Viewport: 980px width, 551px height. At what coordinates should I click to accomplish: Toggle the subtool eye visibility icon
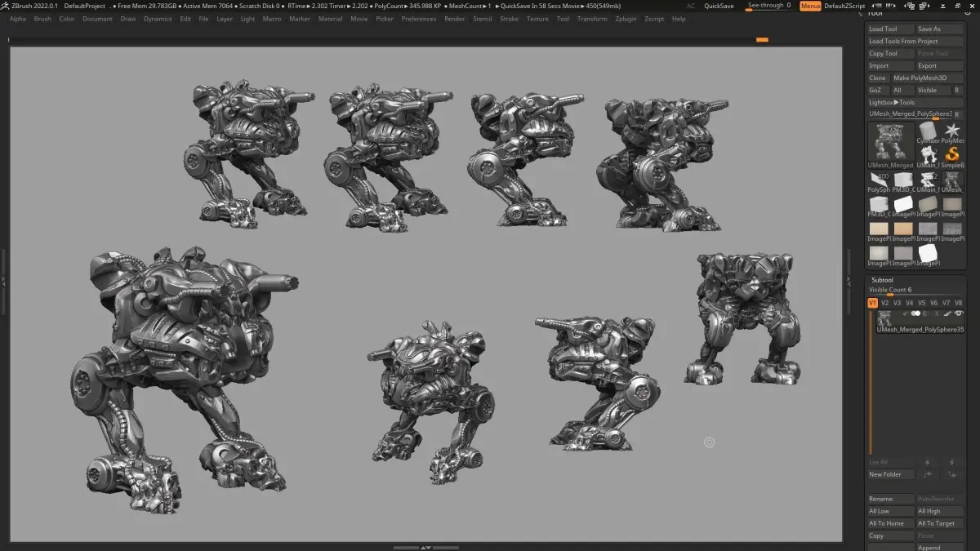pyautogui.click(x=958, y=313)
